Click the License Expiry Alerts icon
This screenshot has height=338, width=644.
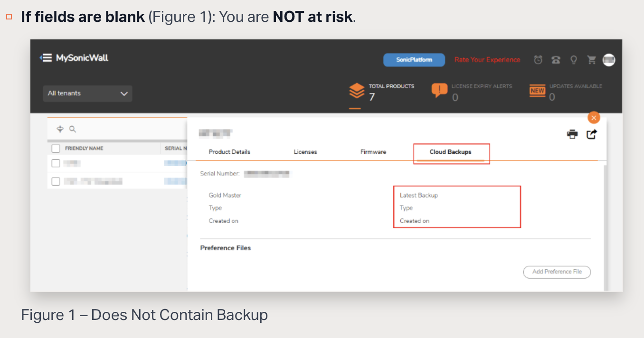439,90
